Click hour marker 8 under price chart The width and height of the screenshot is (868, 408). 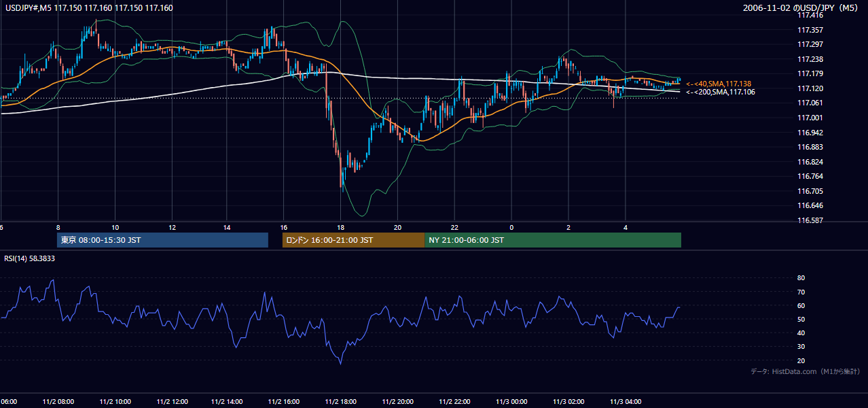pos(58,228)
